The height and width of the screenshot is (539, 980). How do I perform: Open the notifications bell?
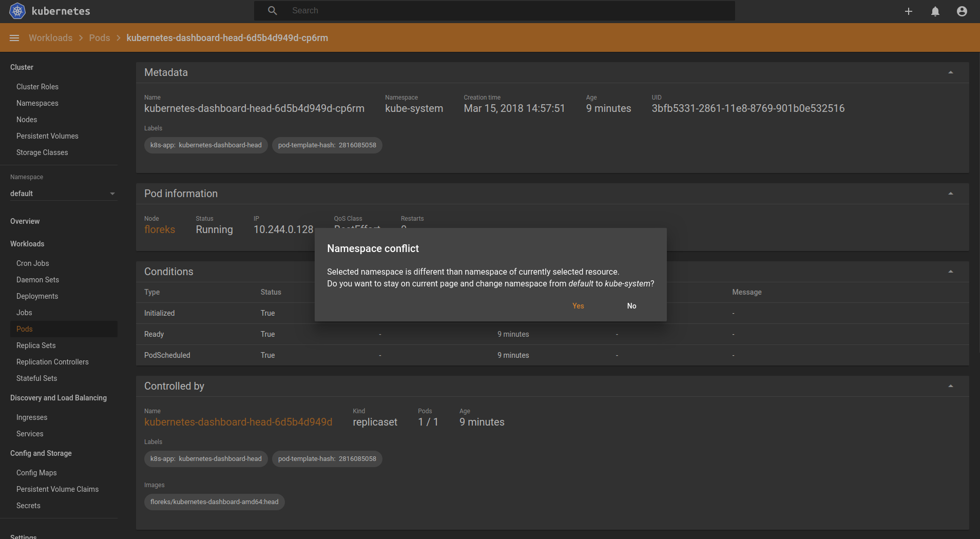[x=934, y=11]
